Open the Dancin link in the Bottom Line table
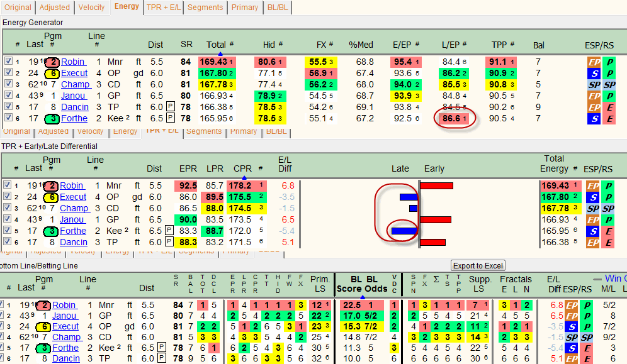Screen dimensions: 627x364 [66, 358]
